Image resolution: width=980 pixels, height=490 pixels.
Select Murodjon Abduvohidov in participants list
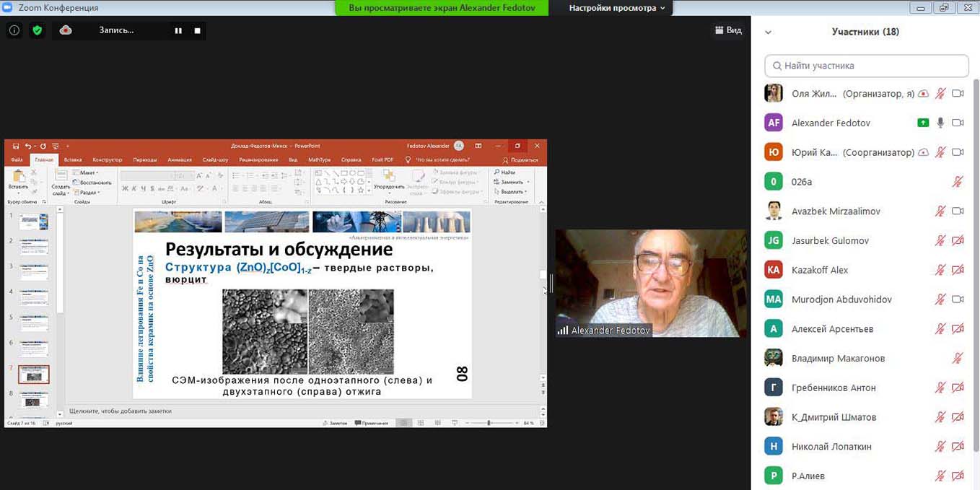pos(841,299)
